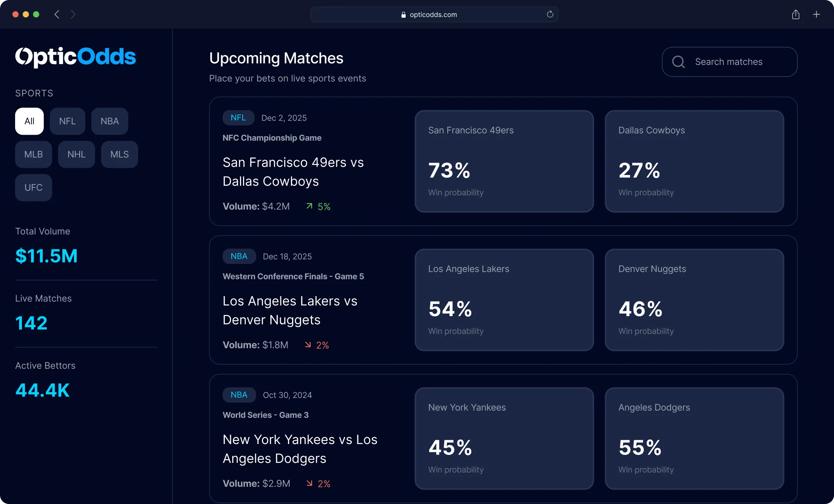Screen dimensions: 834x504
Task: Switch to the NHL sport filter
Action: pyautogui.click(x=77, y=154)
